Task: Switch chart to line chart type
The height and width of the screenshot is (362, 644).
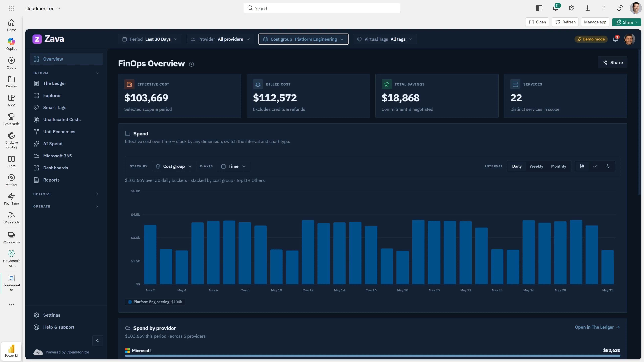Action: click(x=595, y=166)
